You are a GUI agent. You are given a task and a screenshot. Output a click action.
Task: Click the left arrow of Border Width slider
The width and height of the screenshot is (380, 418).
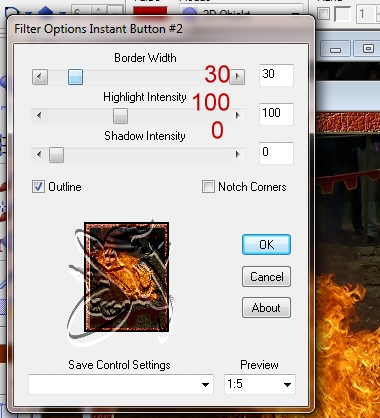40,77
